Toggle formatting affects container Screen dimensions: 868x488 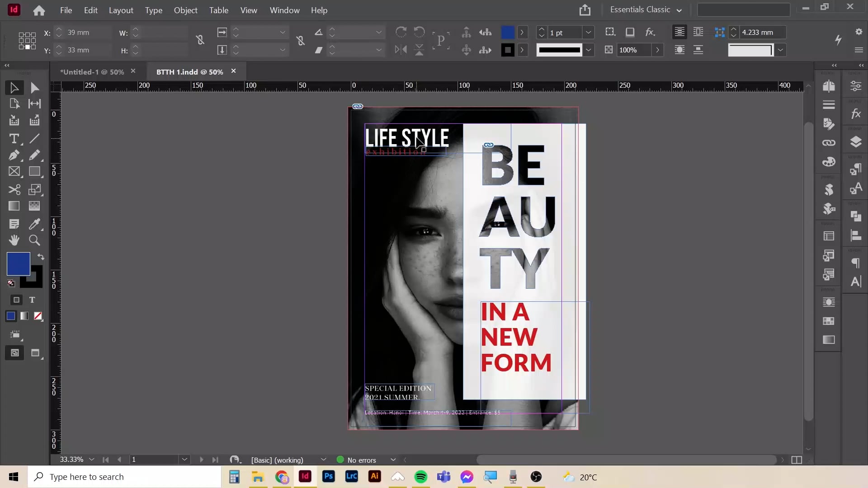pyautogui.click(x=17, y=300)
